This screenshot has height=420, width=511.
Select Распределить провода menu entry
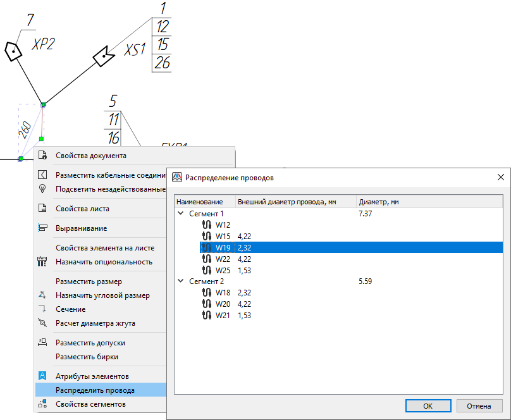pyautogui.click(x=95, y=390)
